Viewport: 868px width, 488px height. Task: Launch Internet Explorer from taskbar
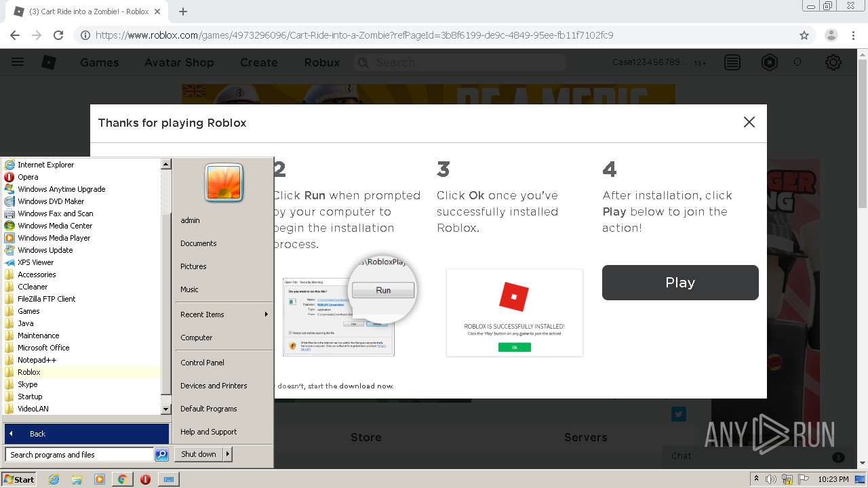[x=54, y=479]
